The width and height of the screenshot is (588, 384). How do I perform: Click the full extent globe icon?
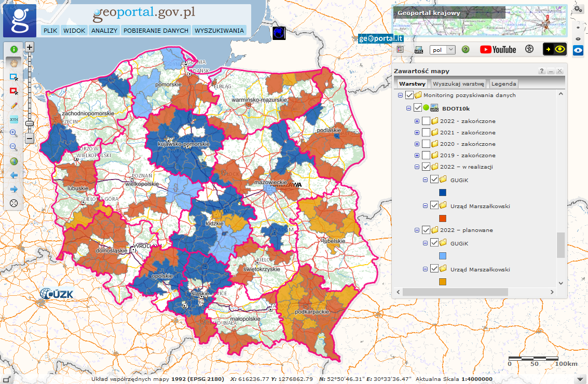tap(14, 161)
